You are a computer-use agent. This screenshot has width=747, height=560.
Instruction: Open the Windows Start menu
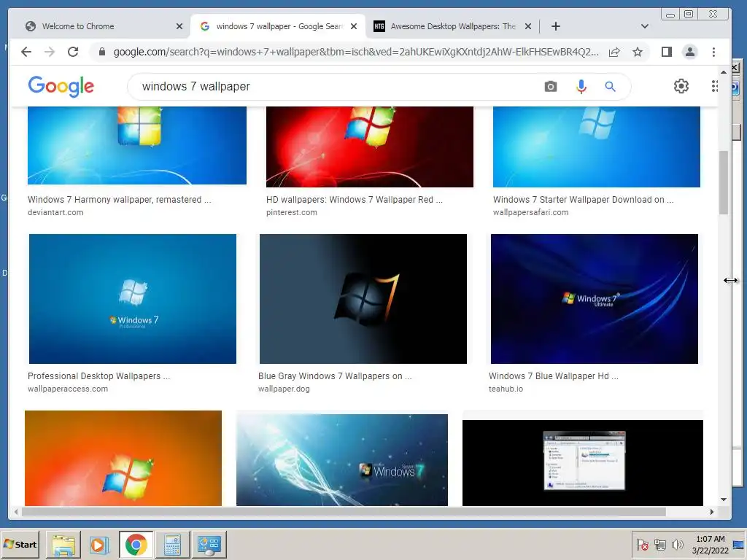[20, 544]
